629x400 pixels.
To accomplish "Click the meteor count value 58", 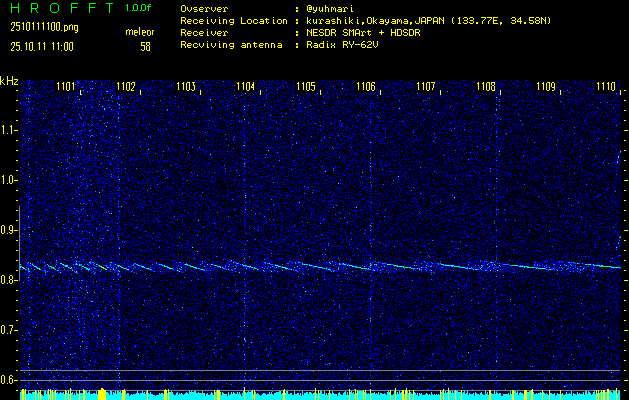I will 145,46.
